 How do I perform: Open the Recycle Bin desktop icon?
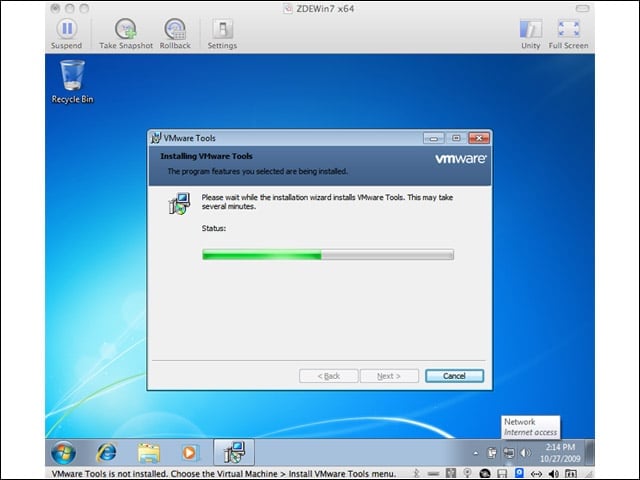(x=72, y=82)
